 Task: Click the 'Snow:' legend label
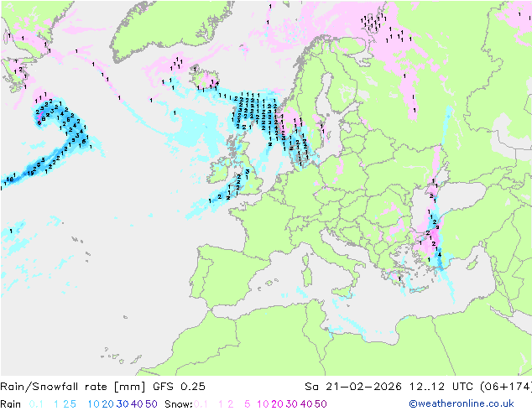pos(179,404)
